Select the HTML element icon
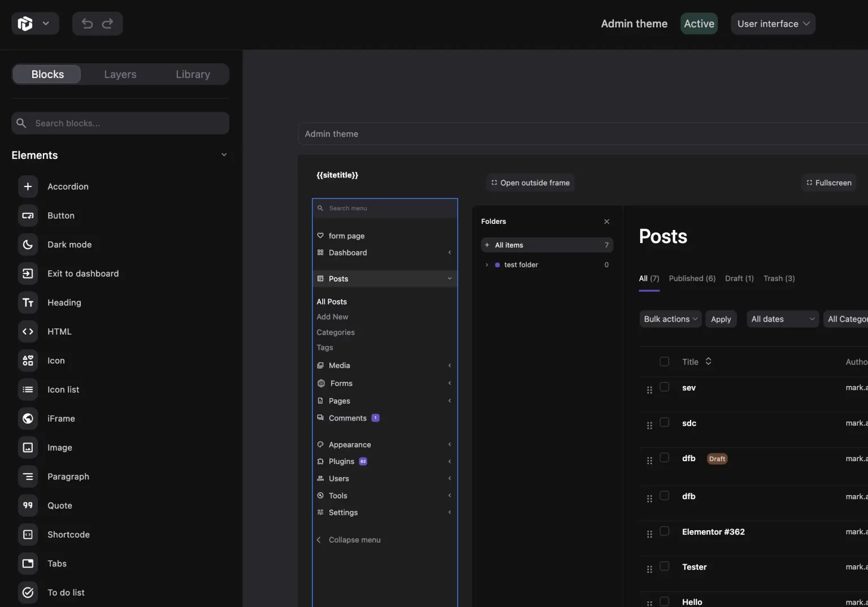Image resolution: width=868 pixels, height=607 pixels. [x=28, y=332]
